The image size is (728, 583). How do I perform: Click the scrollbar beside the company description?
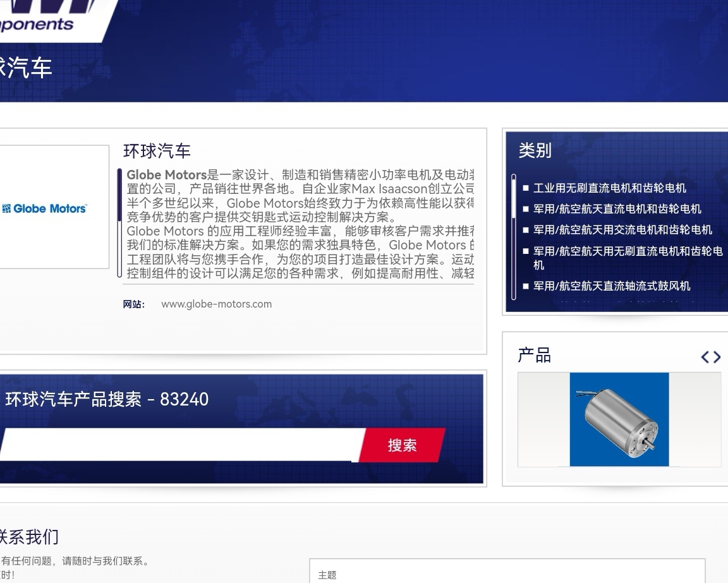[120, 221]
